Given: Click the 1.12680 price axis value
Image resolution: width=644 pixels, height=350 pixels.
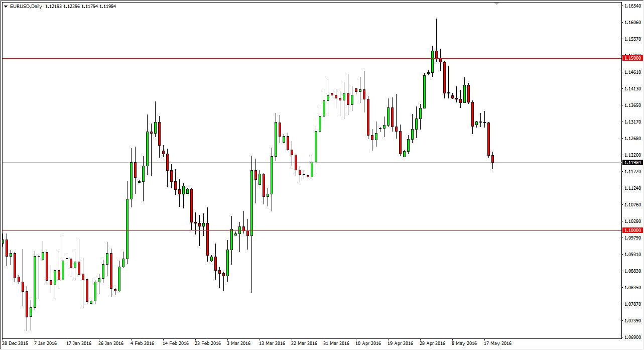Looking at the screenshot, I should tap(632, 139).
